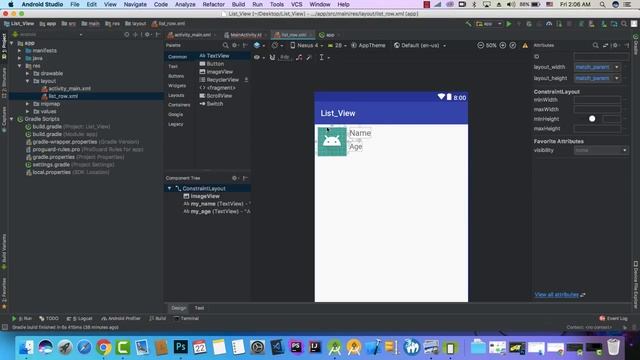Click the infer constraints wand icon
The width and height of the screenshot is (640, 360).
click(x=309, y=58)
